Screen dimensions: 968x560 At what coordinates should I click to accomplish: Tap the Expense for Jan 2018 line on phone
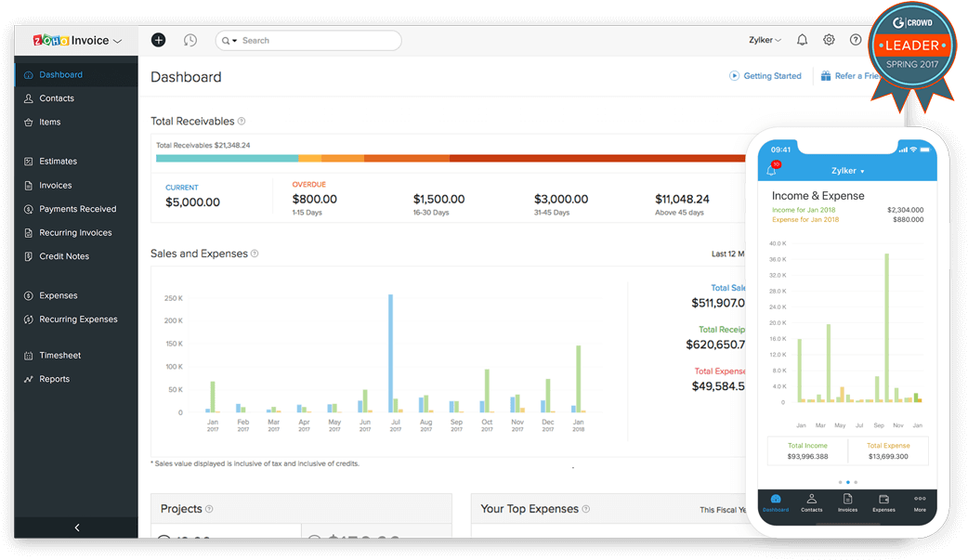pyautogui.click(x=805, y=220)
